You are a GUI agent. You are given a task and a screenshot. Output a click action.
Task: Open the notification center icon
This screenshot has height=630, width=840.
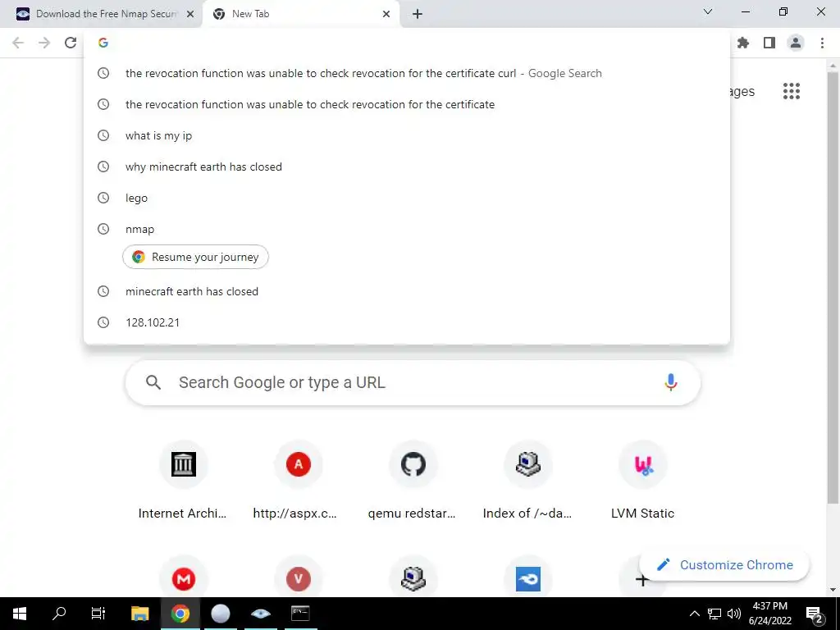click(x=815, y=614)
